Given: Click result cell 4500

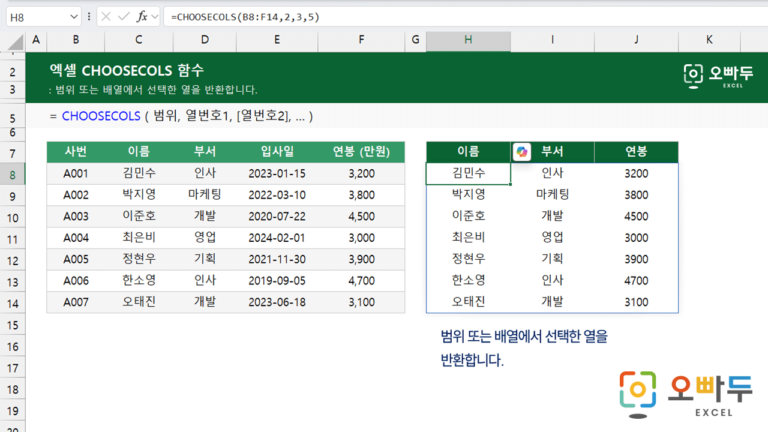Looking at the screenshot, I should 636,216.
